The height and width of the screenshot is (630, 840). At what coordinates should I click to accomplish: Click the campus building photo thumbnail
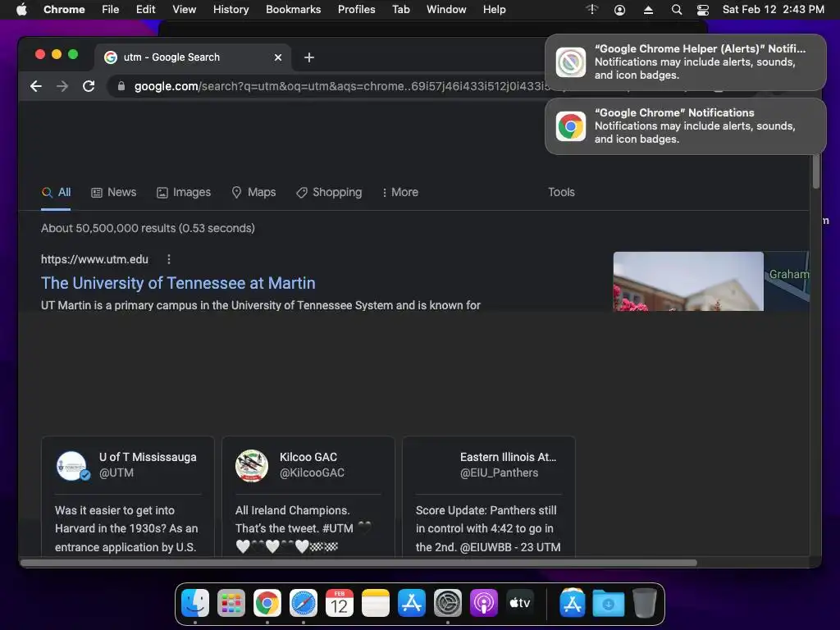tap(688, 281)
